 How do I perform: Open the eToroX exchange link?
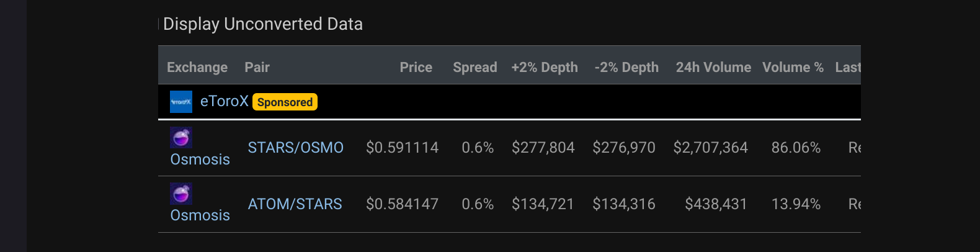pos(224,101)
